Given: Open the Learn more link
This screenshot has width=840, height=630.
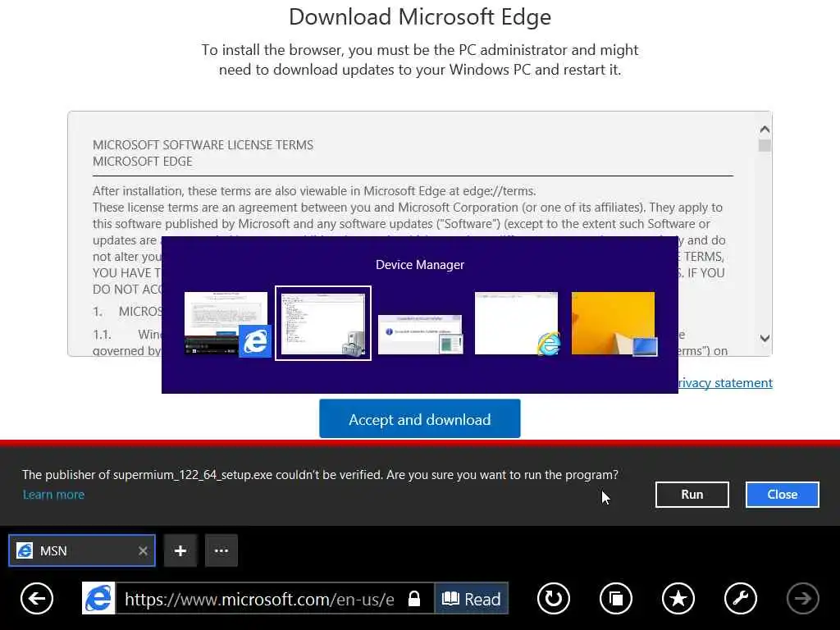Looking at the screenshot, I should click(53, 495).
